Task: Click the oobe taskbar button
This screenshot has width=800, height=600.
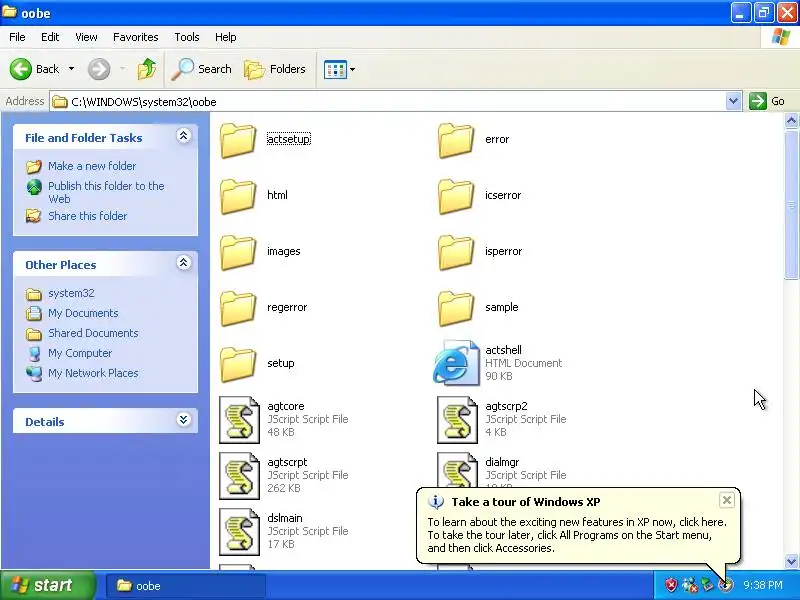Action: (186, 586)
